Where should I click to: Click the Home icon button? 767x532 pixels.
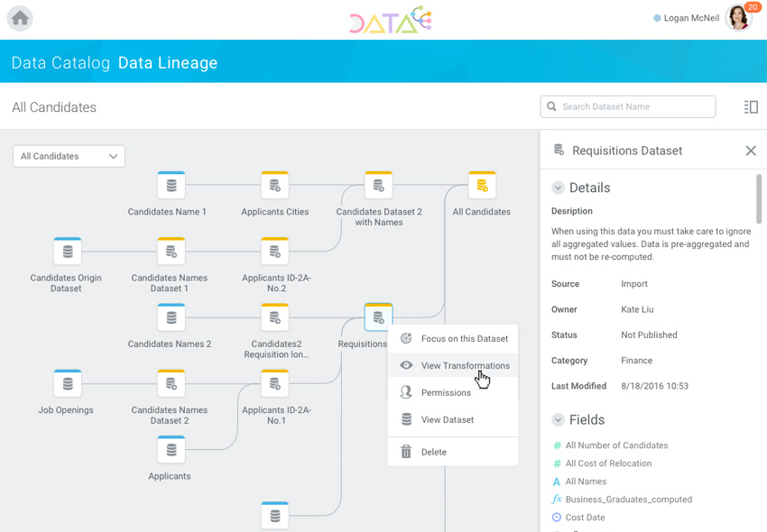point(20,18)
